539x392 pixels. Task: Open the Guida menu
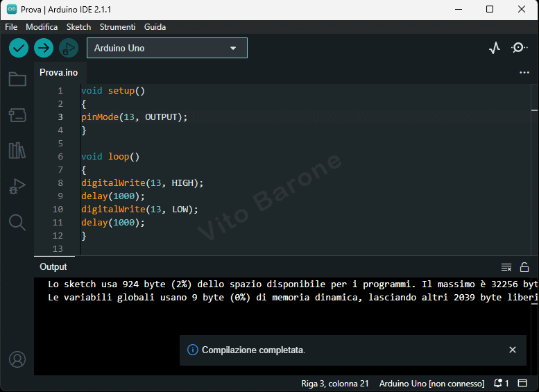[155, 27]
